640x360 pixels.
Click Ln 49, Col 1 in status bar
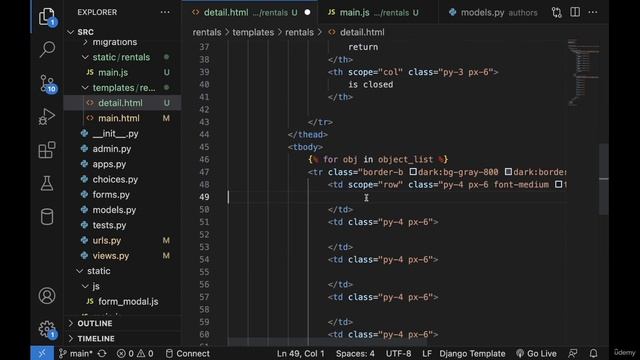(x=300, y=353)
